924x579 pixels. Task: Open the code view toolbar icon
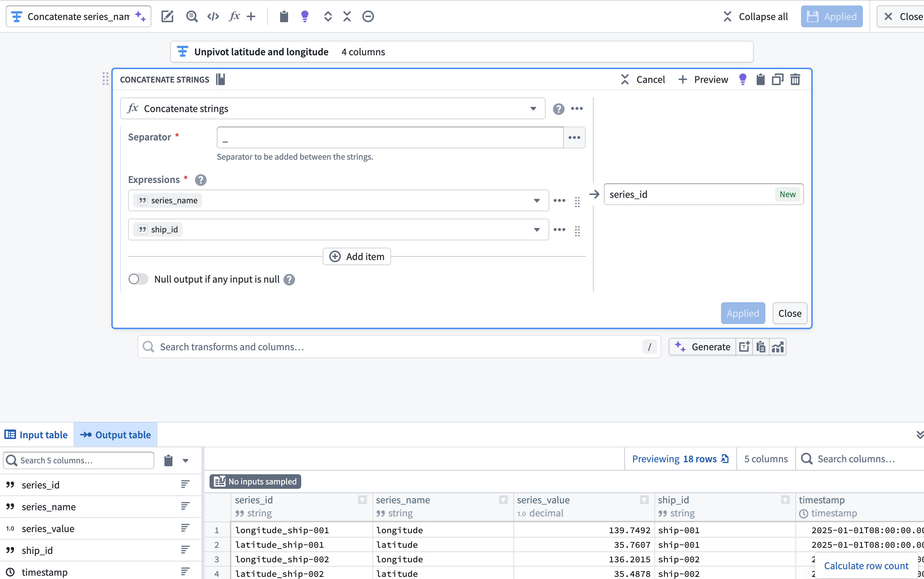(213, 16)
